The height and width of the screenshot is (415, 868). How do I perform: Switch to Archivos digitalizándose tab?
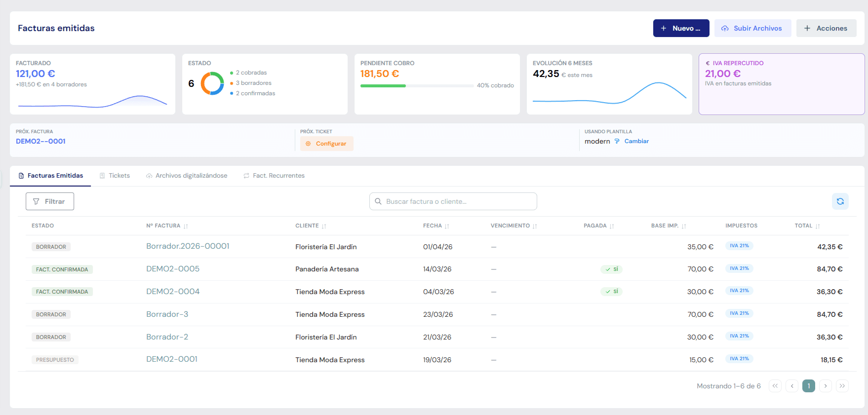(x=187, y=176)
